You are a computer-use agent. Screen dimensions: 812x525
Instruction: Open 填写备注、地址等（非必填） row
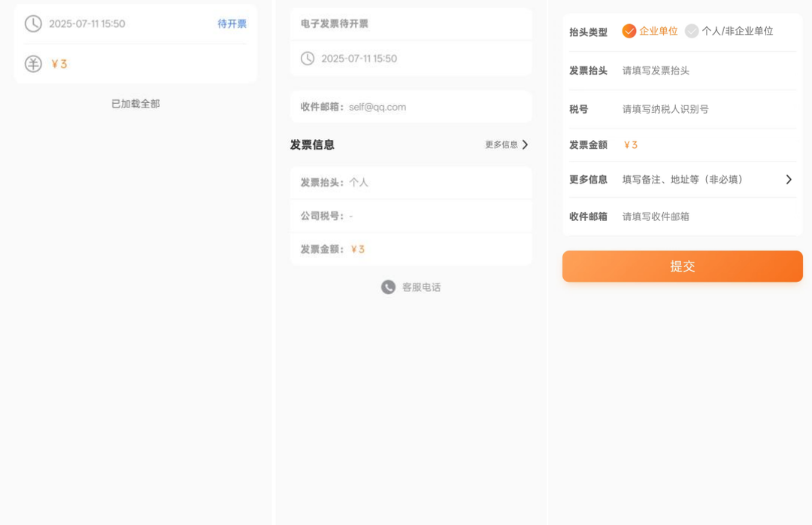pyautogui.click(x=683, y=179)
